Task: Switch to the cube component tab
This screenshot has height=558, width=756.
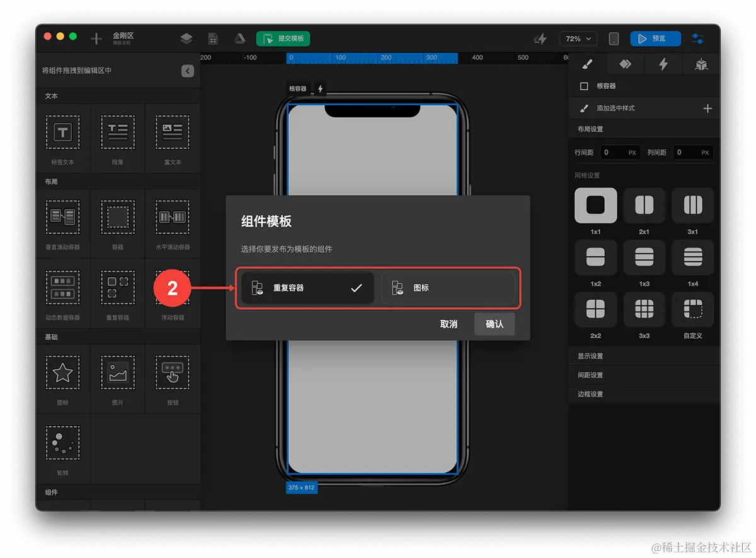Action: point(701,64)
